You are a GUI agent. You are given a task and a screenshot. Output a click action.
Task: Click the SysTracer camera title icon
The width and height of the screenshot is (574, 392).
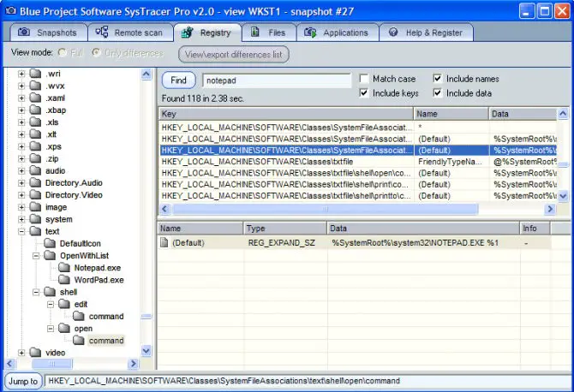tap(11, 11)
